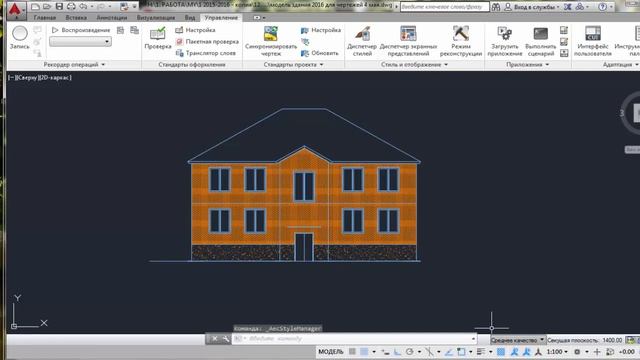Click Пакетная проверка button

pyautogui.click(x=207, y=42)
